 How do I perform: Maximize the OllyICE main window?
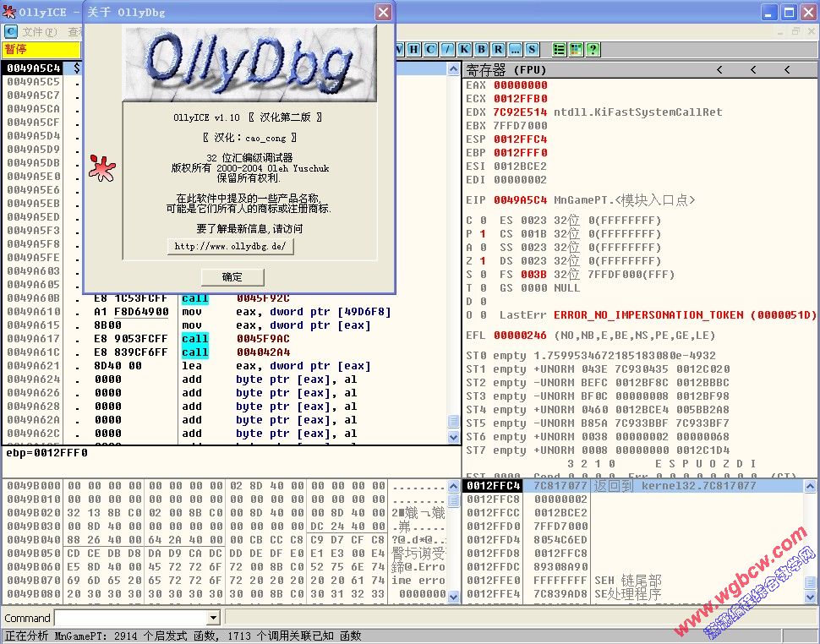(790, 12)
